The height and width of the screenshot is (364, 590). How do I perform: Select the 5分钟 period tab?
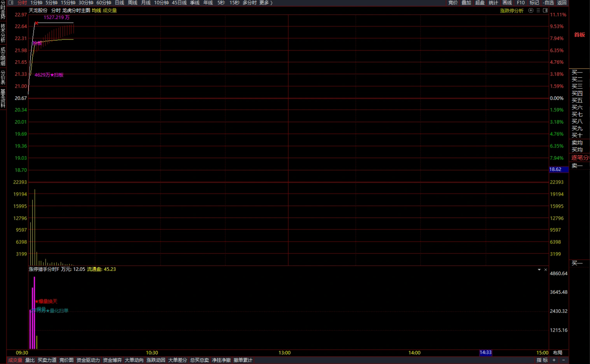(x=52, y=3)
